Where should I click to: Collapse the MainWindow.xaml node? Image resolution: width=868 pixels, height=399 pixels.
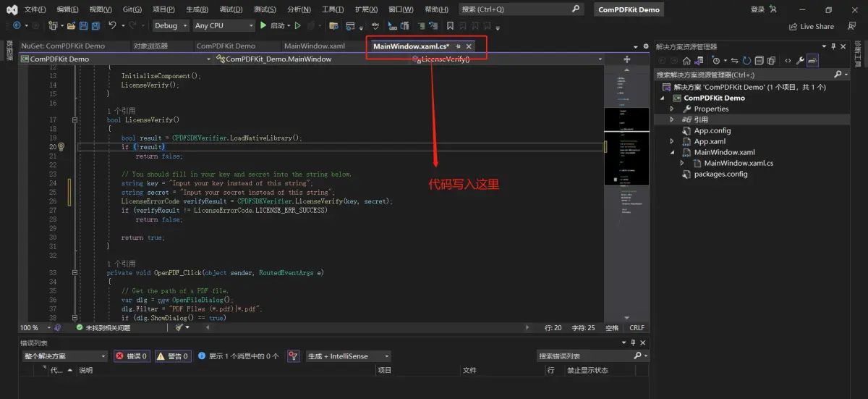point(672,152)
